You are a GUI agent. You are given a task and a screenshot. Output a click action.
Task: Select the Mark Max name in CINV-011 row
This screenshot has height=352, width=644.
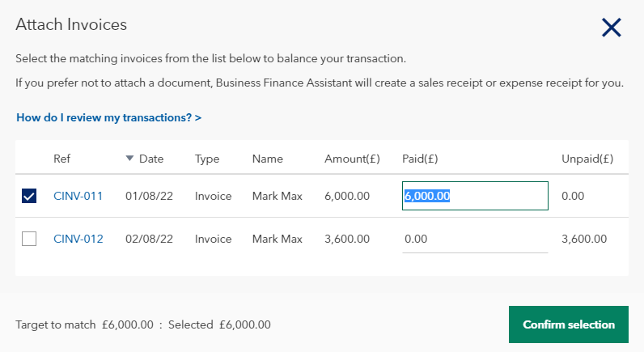(277, 196)
